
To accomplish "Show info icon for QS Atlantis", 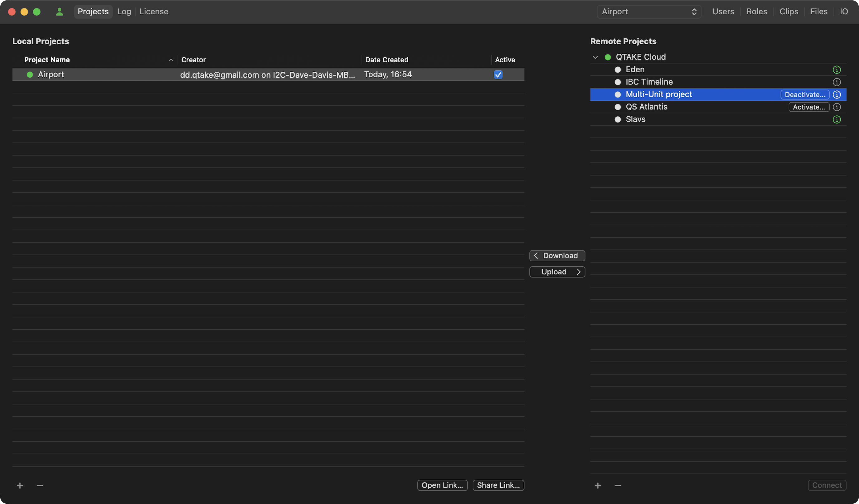I will pyautogui.click(x=837, y=107).
